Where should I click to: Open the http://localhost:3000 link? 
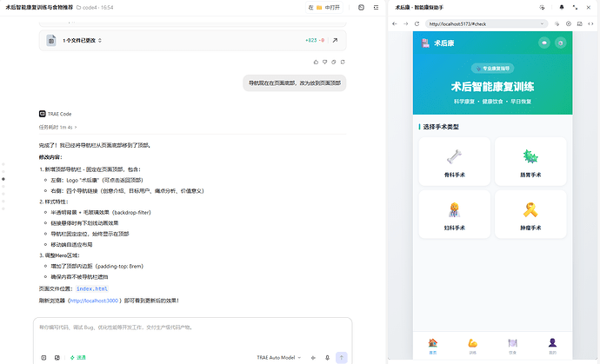click(x=94, y=301)
